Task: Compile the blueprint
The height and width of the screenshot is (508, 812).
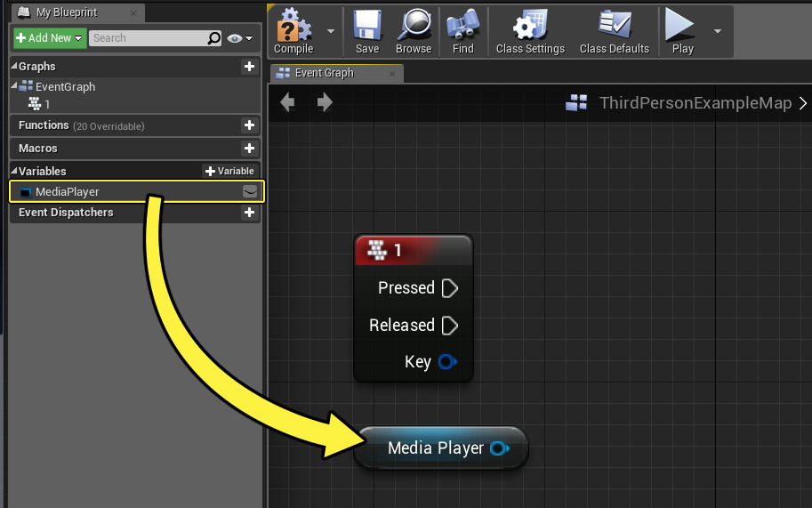Action: pos(293,31)
